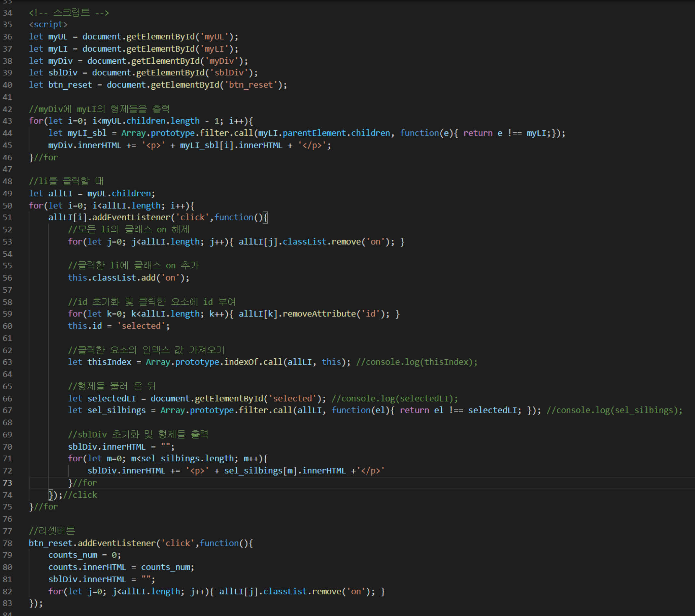Screen dimensions: 695x616
Task: Click line number 36 in the gutter
Action: (x=7, y=37)
